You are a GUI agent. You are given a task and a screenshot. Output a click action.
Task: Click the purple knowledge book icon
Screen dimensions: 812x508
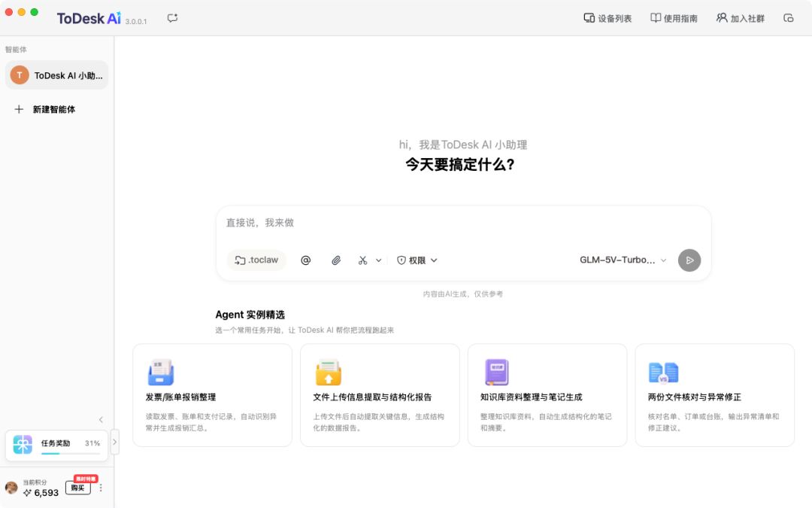coord(496,372)
